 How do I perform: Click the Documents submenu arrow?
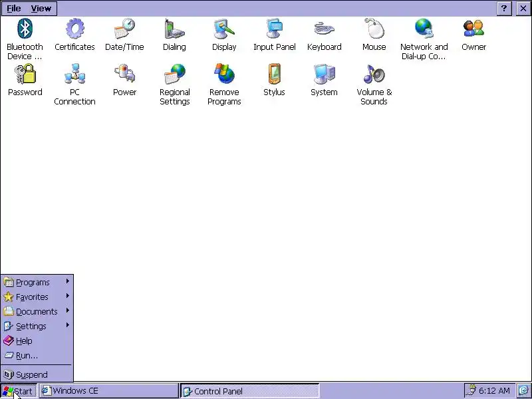click(68, 311)
